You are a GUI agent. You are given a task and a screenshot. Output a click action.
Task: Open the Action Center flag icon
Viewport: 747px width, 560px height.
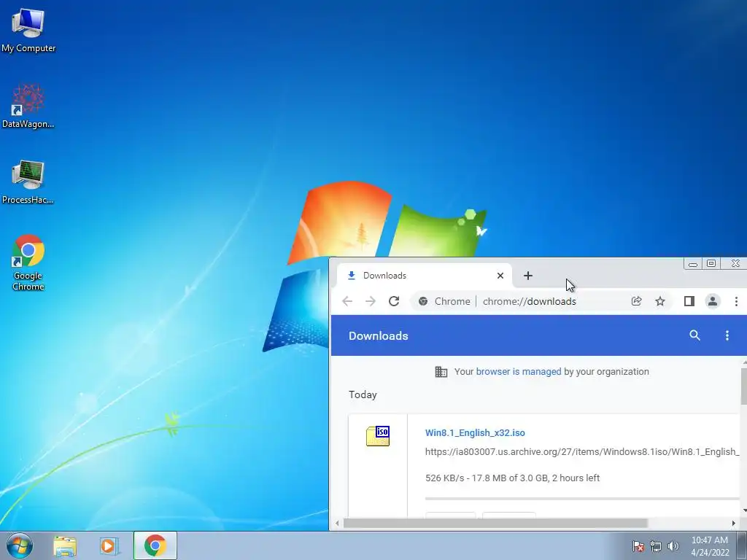tap(638, 546)
